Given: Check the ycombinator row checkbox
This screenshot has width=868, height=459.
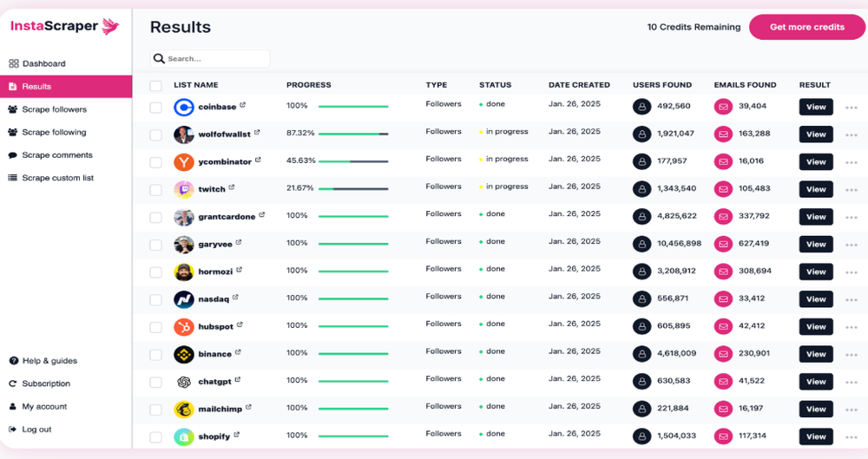Looking at the screenshot, I should (x=156, y=162).
